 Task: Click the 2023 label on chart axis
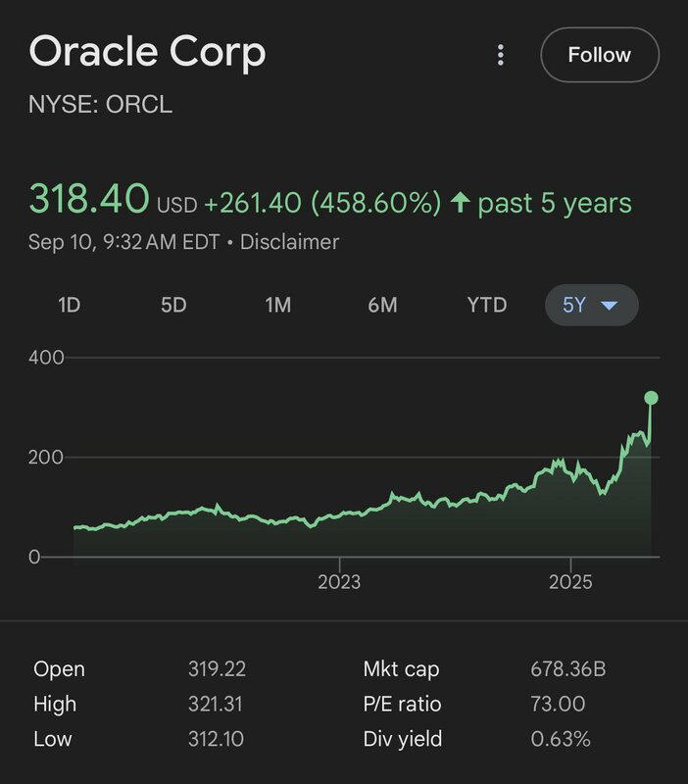click(339, 582)
